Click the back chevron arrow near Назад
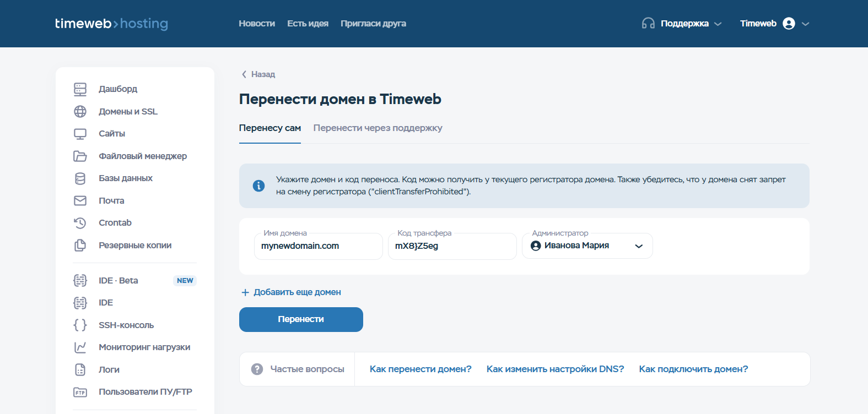The height and width of the screenshot is (414, 868). point(244,74)
